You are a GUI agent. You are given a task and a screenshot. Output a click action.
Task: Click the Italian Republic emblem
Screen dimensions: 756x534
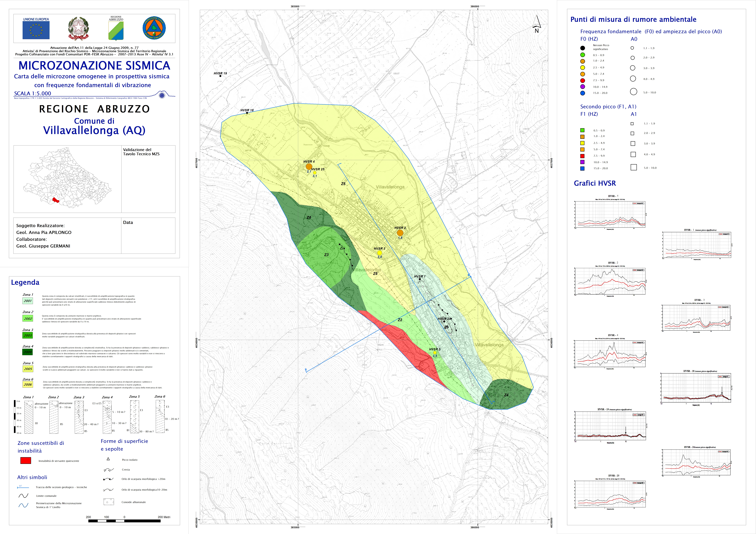click(x=78, y=29)
